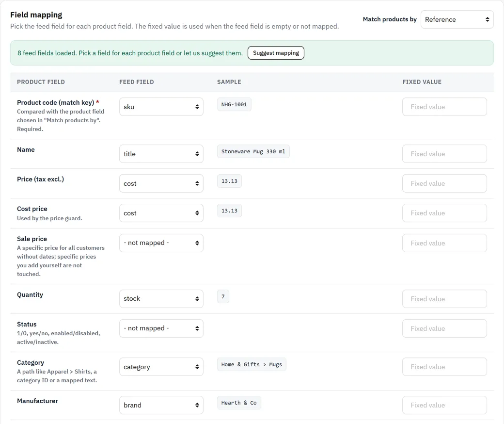This screenshot has width=504, height=424.
Task: Click the Field mapping heading
Action: click(x=36, y=15)
